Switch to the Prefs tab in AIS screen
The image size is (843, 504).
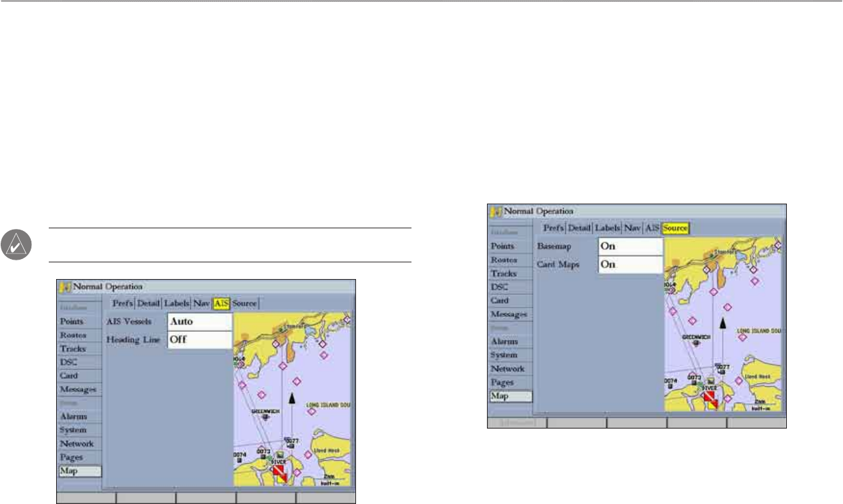point(122,303)
